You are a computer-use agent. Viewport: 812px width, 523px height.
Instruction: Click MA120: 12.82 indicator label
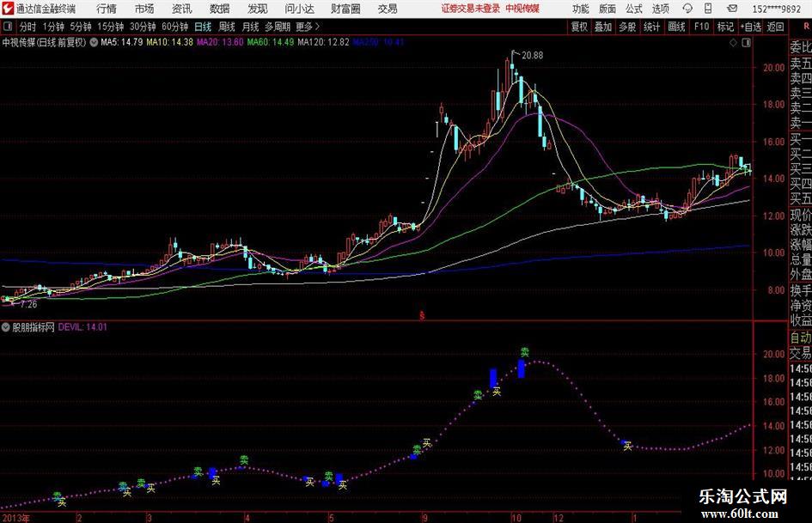point(324,42)
